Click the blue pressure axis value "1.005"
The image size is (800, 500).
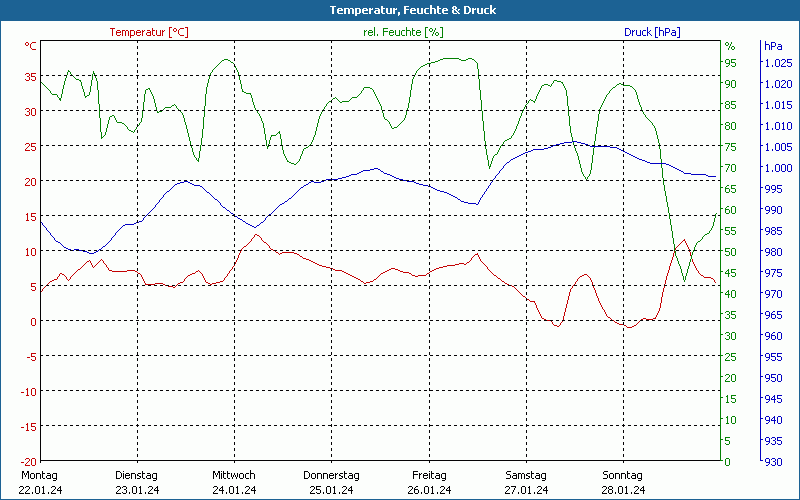click(x=779, y=147)
